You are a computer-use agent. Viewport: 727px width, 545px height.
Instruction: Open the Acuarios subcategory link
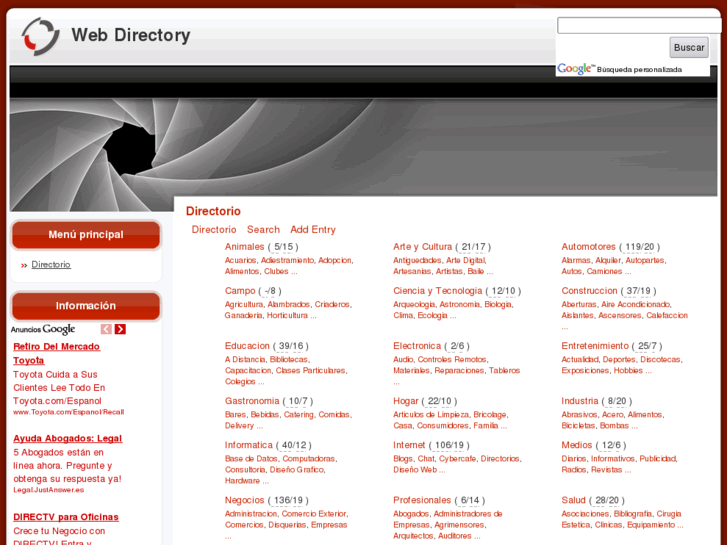(240, 260)
